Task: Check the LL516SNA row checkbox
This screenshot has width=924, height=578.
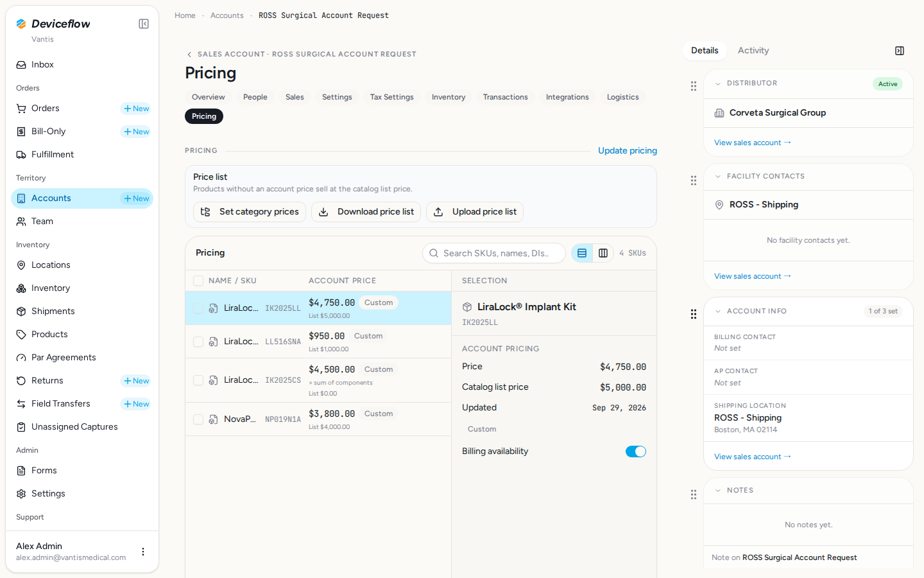Action: (x=198, y=342)
